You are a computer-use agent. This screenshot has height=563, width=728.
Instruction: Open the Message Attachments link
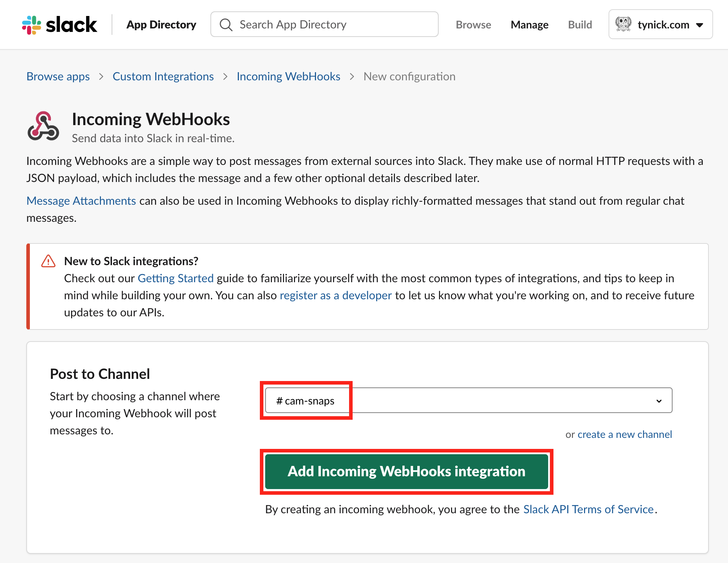pyautogui.click(x=81, y=201)
